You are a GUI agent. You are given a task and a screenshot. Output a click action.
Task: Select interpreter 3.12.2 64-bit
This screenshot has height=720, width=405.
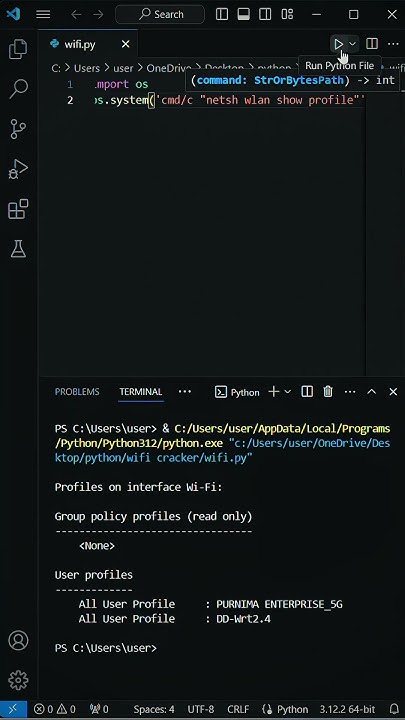pyautogui.click(x=347, y=709)
